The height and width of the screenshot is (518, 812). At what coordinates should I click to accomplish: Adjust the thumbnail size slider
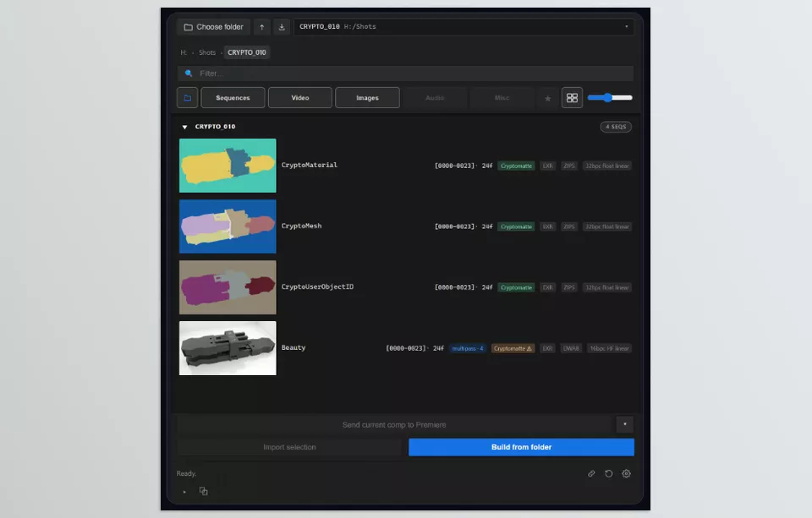(x=610, y=98)
